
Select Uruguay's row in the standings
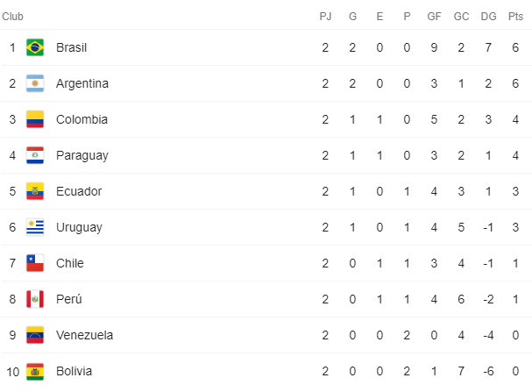point(266,227)
